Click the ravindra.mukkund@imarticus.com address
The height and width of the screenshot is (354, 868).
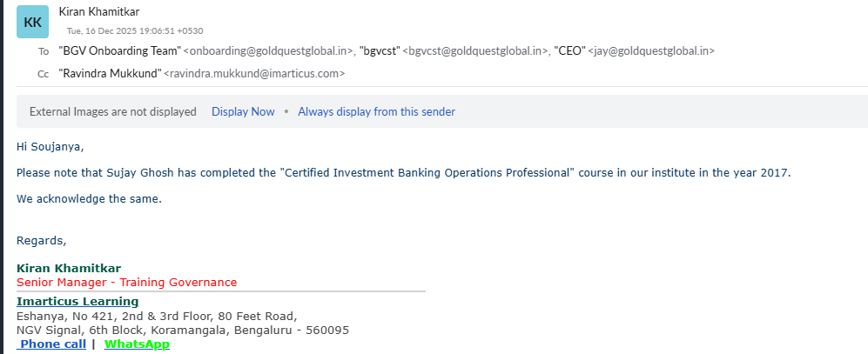254,74
